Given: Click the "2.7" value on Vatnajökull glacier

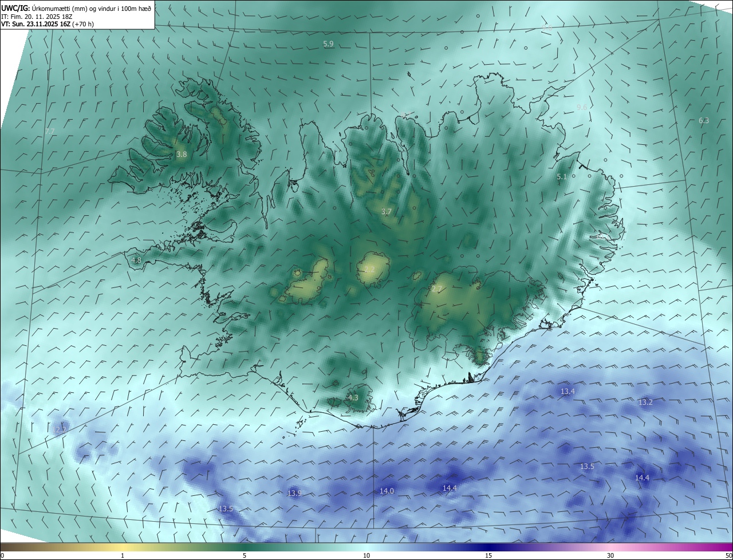Looking at the screenshot, I should click(436, 289).
